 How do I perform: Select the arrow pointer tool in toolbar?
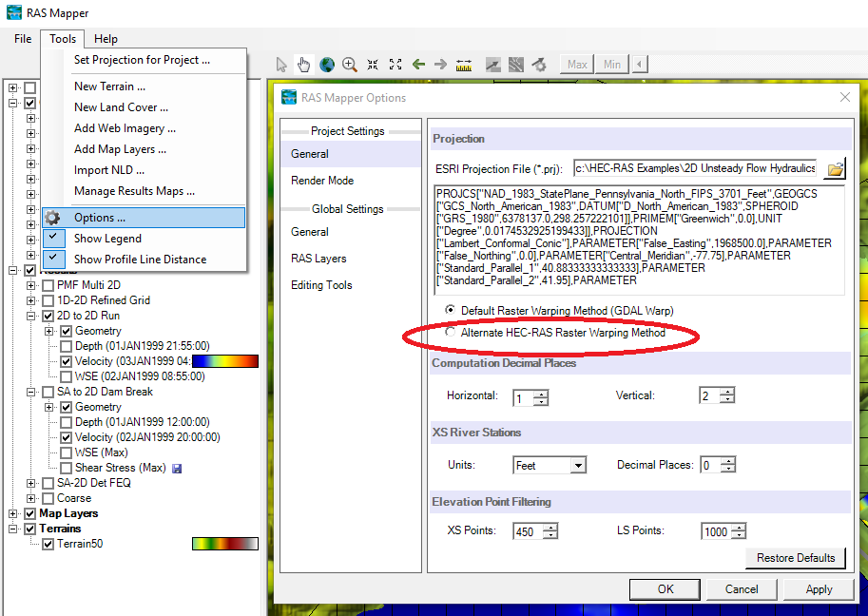click(281, 65)
